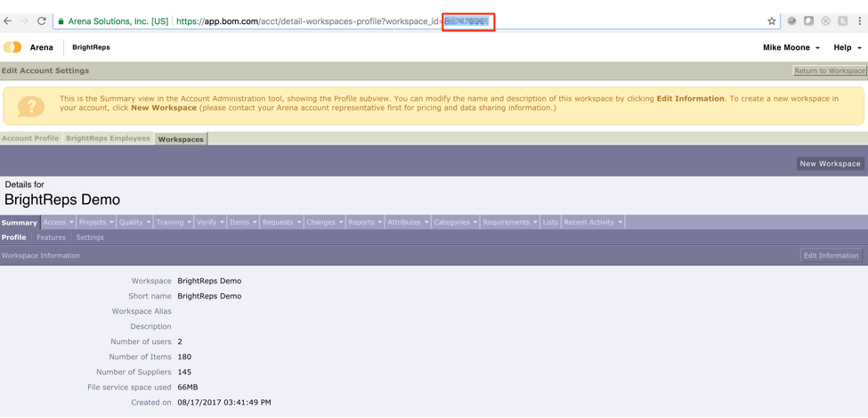Click Edit Account Settings title
Image resolution: width=868 pixels, height=418 pixels.
coord(45,71)
